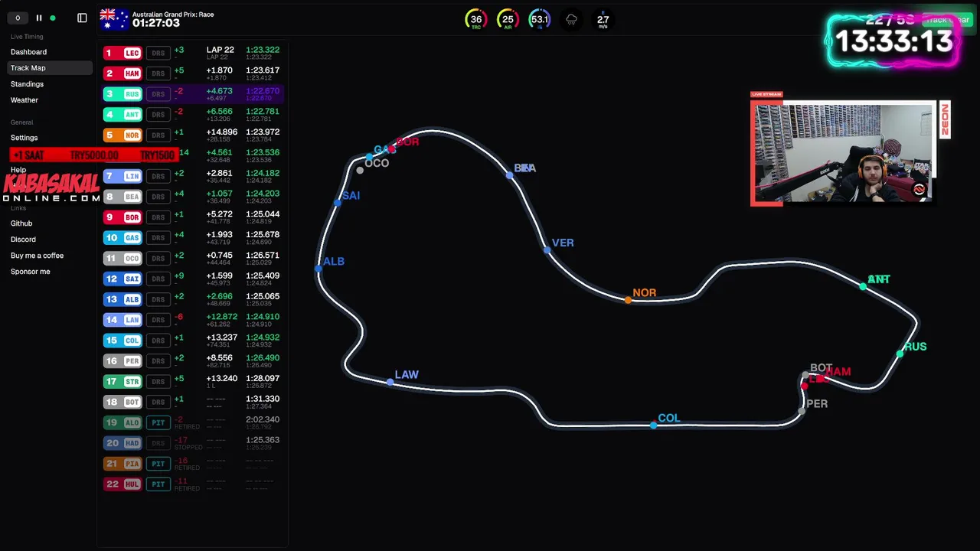Click RUS's purple 1:22.670 lap time
The image size is (980, 551).
point(263,91)
